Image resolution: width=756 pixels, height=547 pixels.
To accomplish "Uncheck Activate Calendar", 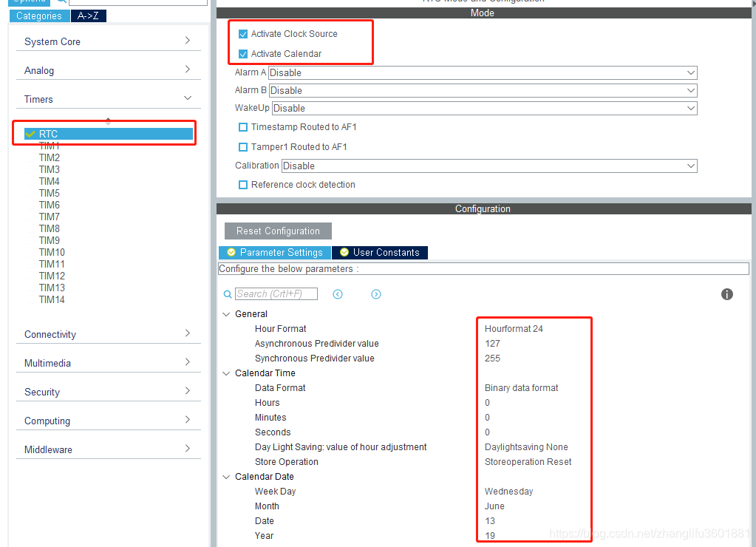I will click(243, 54).
